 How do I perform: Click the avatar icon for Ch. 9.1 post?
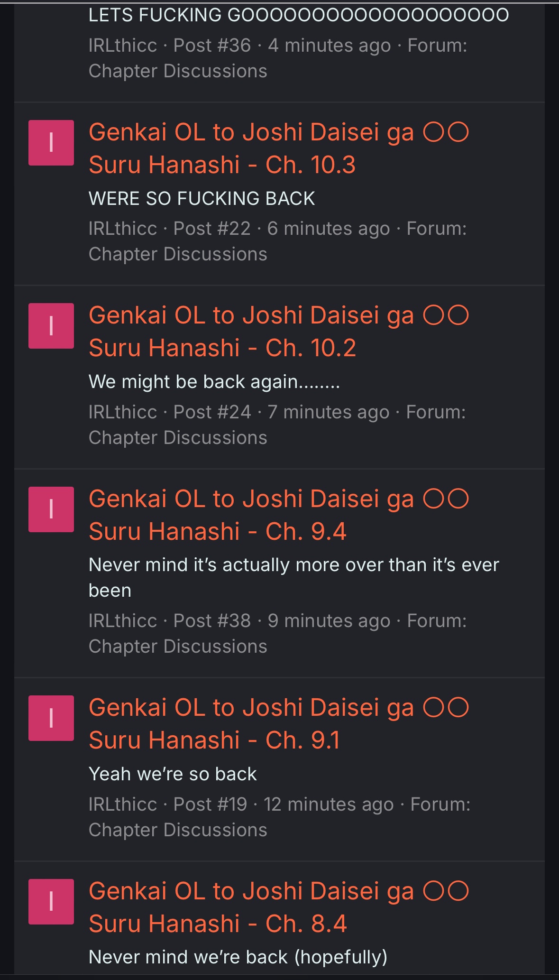pyautogui.click(x=51, y=718)
